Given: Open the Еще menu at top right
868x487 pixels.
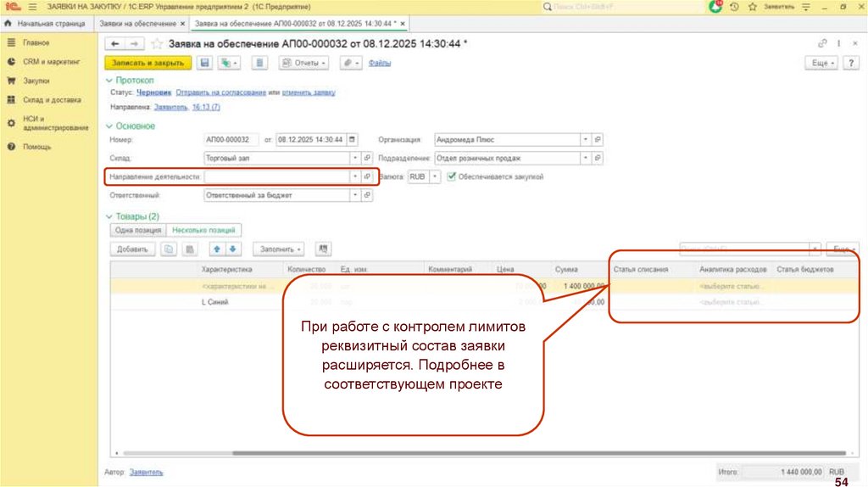Looking at the screenshot, I should pyautogui.click(x=821, y=63).
